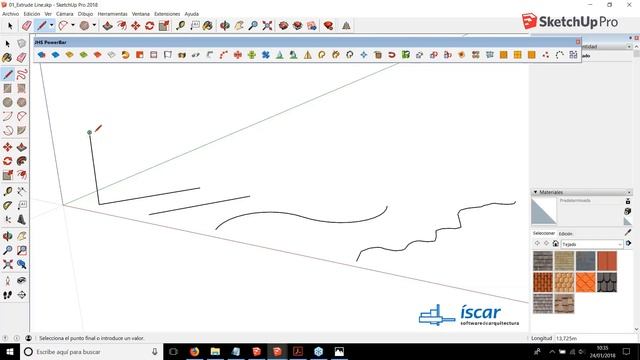Pick the Rotate tool in top toolbar
The image size is (640, 360).
pos(149,26)
